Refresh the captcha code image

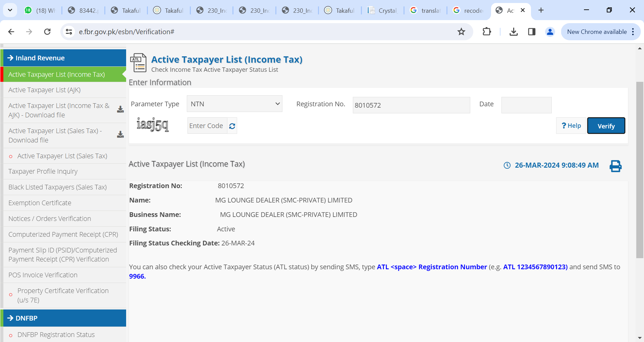click(x=232, y=126)
